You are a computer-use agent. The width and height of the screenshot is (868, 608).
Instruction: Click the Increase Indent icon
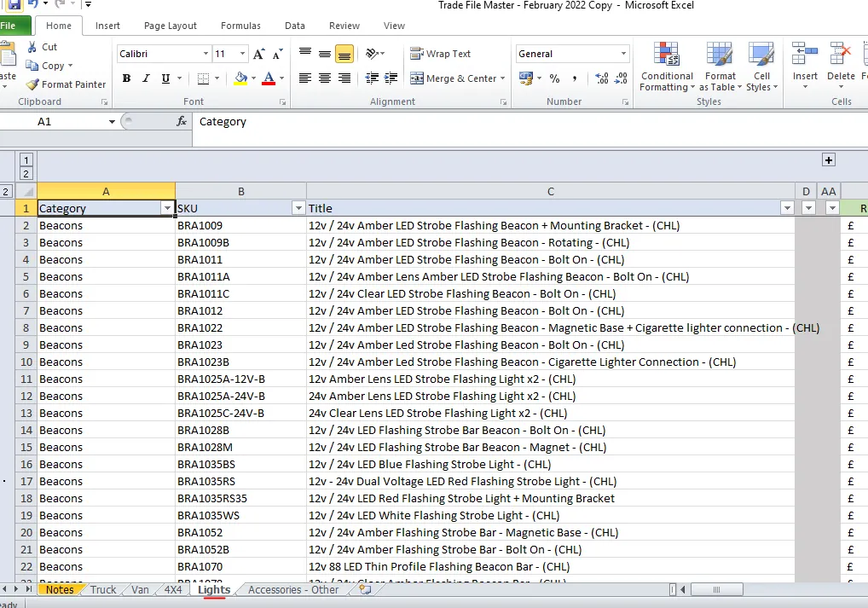point(391,78)
